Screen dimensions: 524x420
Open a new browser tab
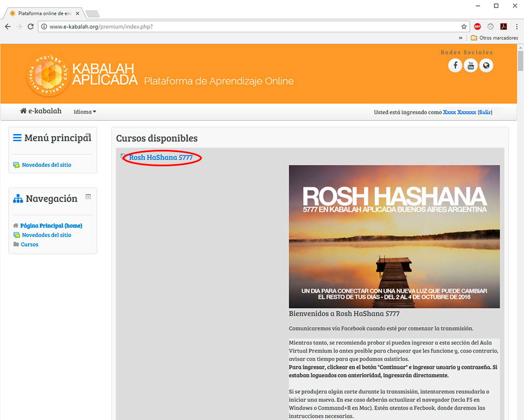click(92, 14)
